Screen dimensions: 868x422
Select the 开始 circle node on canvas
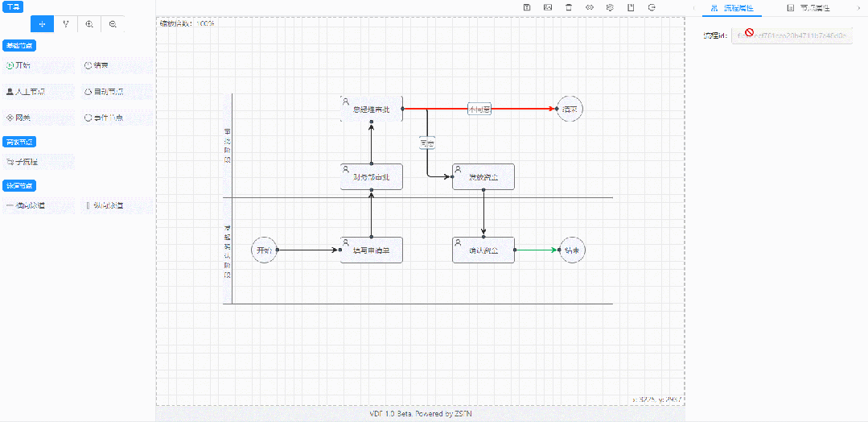(x=264, y=250)
